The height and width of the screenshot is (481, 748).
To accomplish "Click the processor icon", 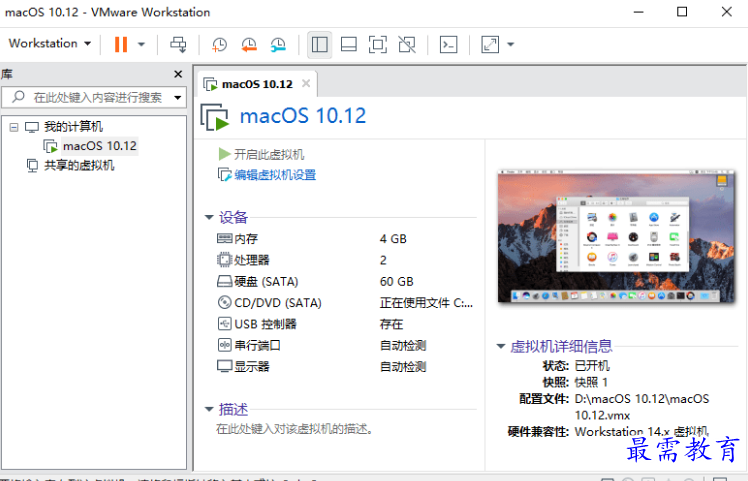I will (x=224, y=260).
